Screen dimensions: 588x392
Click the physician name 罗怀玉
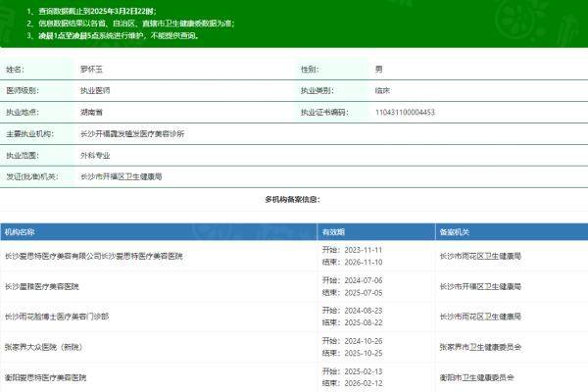coord(91,70)
